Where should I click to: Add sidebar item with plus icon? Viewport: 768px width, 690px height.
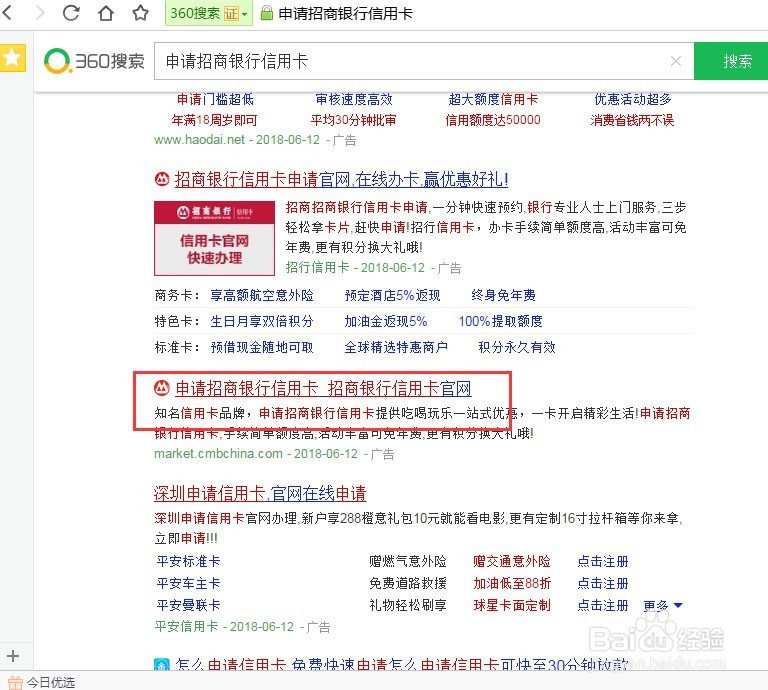pyautogui.click(x=13, y=656)
